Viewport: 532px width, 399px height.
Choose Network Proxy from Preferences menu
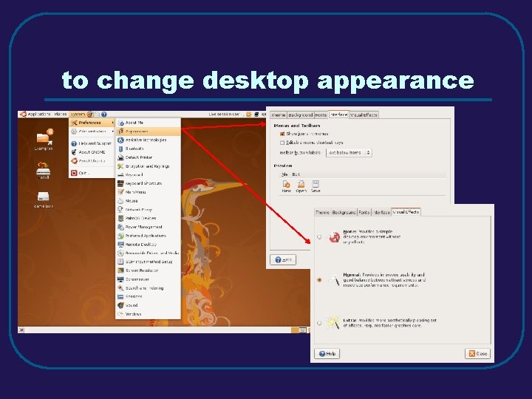pos(149,210)
